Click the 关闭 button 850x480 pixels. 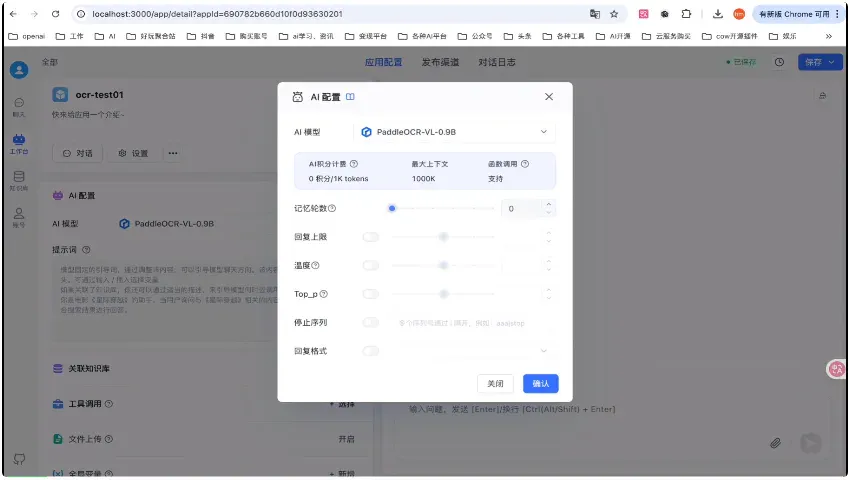coord(495,383)
